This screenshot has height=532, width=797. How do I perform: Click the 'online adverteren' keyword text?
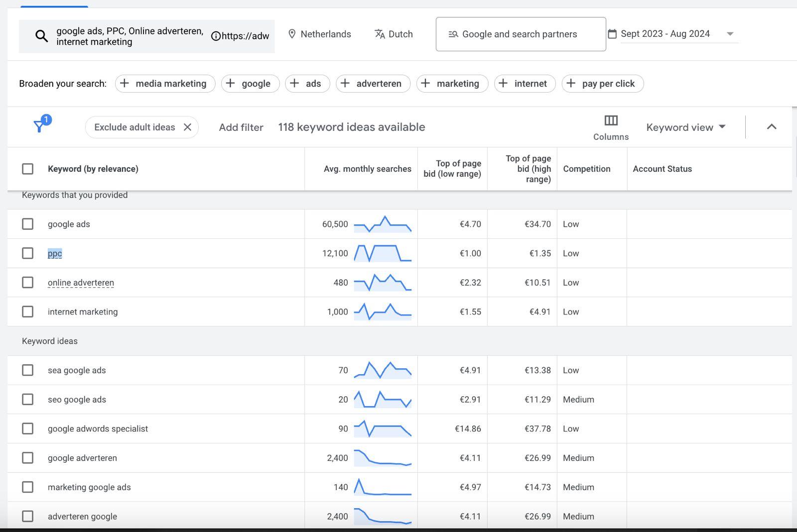[81, 283]
